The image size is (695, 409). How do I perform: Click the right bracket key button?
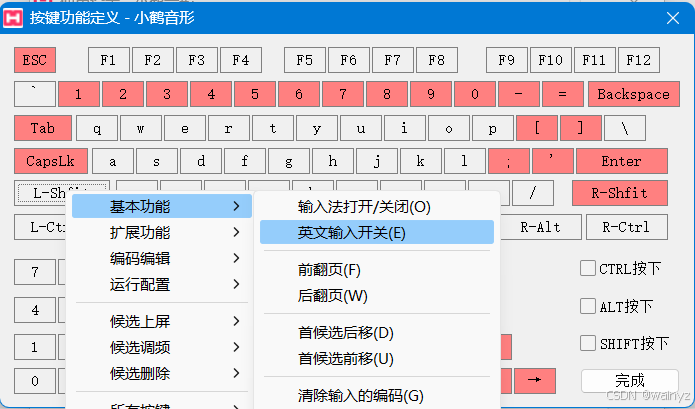tap(581, 128)
